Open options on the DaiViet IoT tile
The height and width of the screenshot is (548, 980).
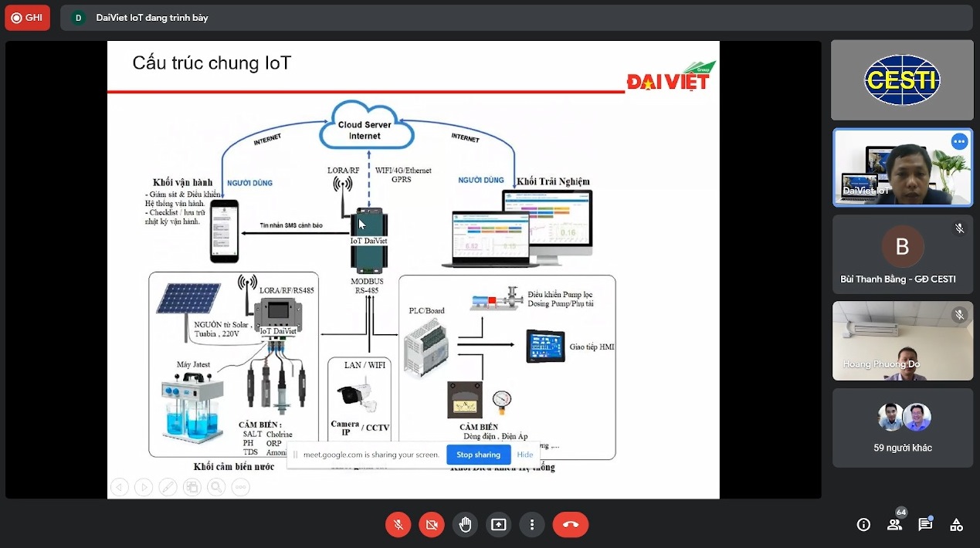pos(959,141)
